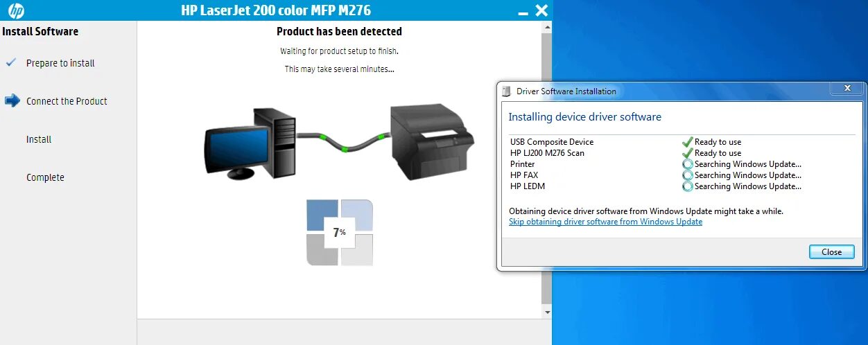
Task: Close the Driver Software Installation dialog via X
Action: point(847,89)
